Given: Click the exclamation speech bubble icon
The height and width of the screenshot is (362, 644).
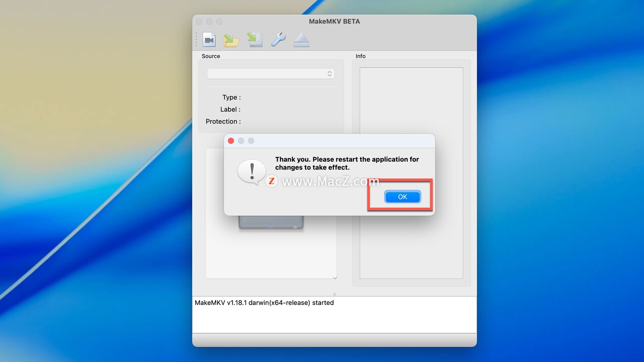Looking at the screenshot, I should 252,172.
